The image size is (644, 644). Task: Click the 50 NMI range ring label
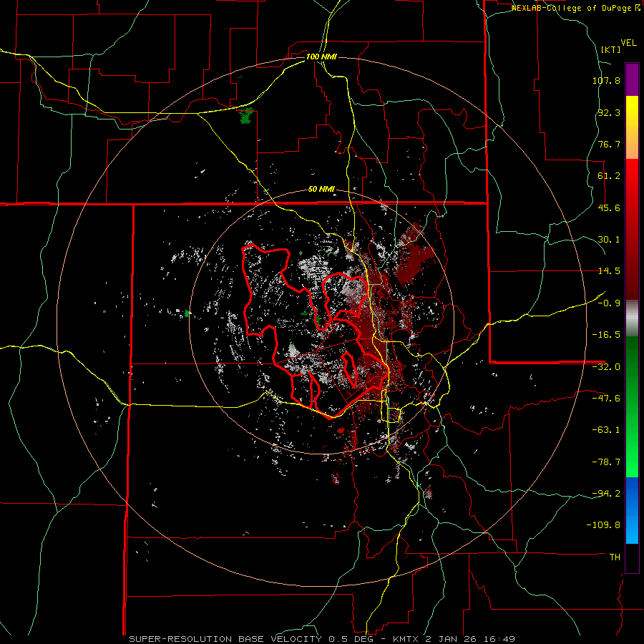321,190
